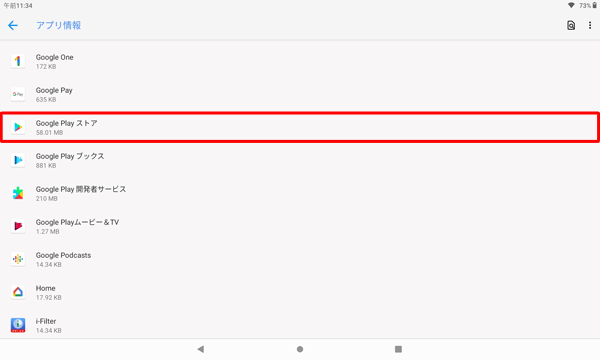Tap the circular home navigation button
Viewport: 600px width, 360px height.
(300, 349)
